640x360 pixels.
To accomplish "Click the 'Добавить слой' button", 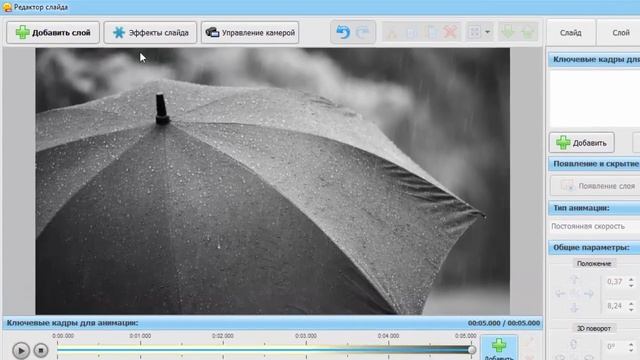I will (53, 32).
